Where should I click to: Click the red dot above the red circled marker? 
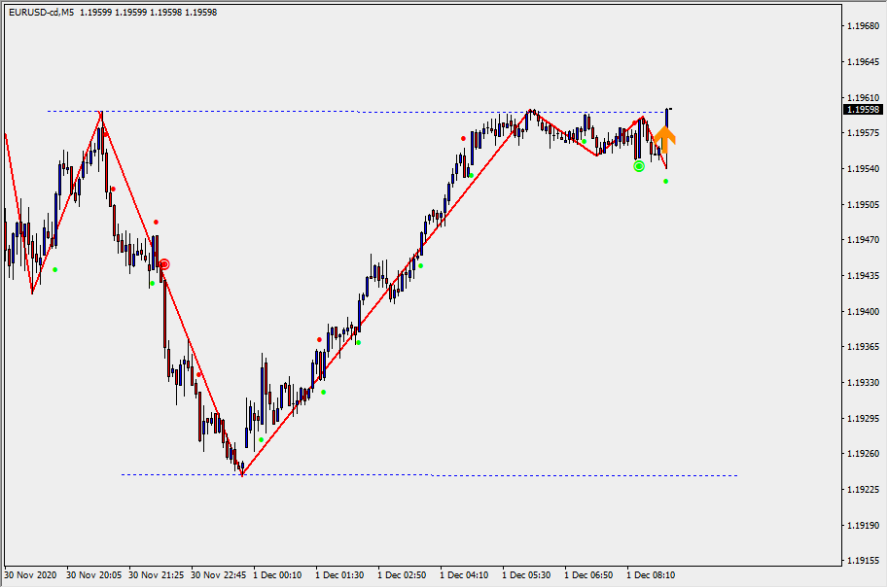[156, 223]
